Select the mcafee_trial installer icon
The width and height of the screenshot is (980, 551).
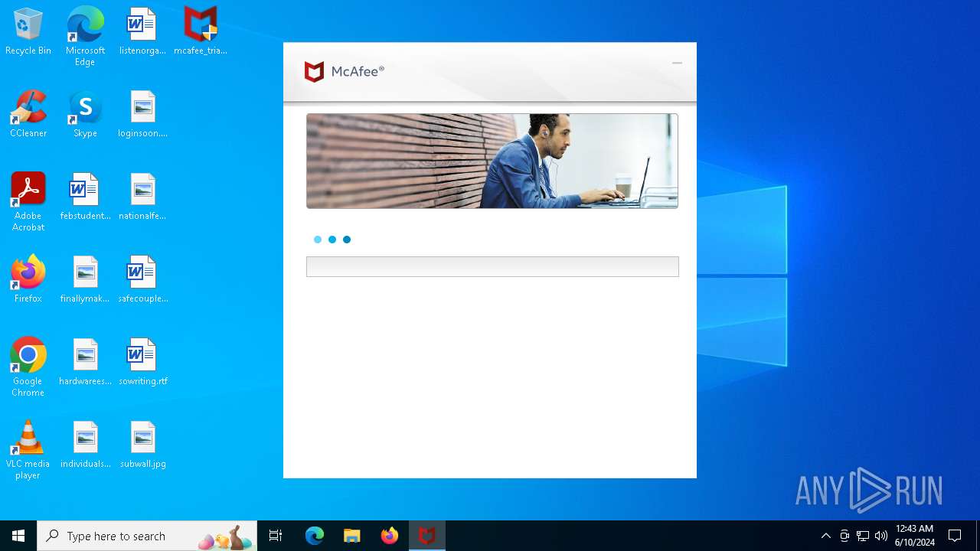tap(201, 32)
